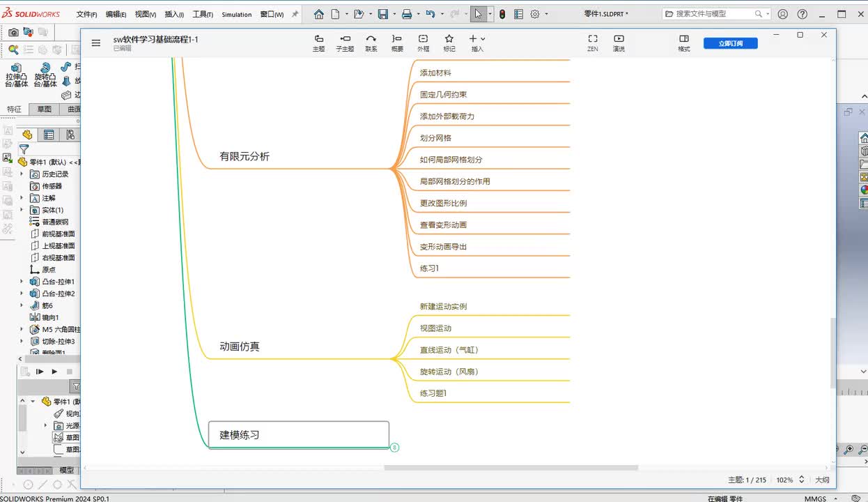
Task: Click the 立即订阅 subscribe button
Action: [x=730, y=43]
